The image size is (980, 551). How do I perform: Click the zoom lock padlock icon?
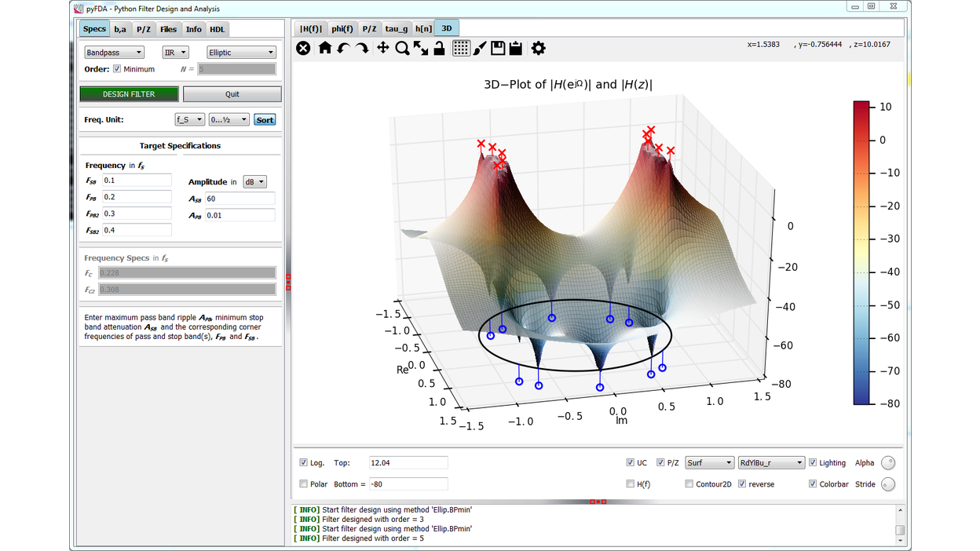click(x=440, y=49)
